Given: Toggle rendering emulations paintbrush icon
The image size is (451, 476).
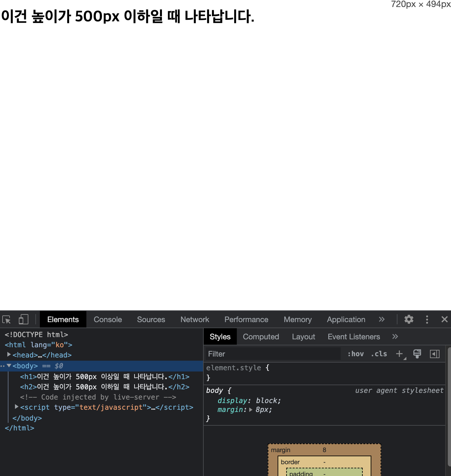Looking at the screenshot, I should point(417,354).
